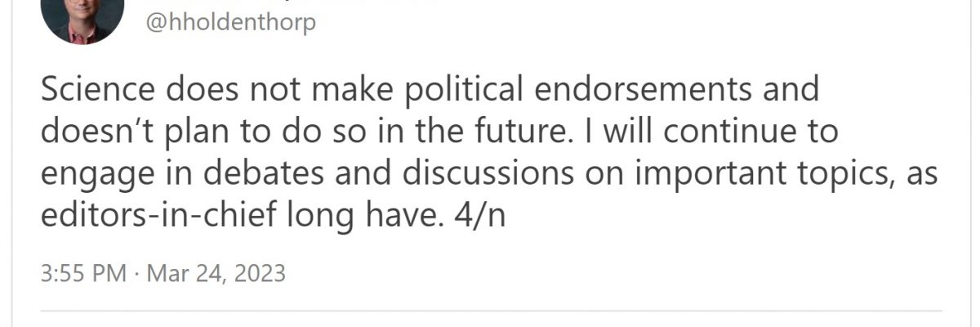Open the author's profile picture
The height and width of the screenshot is (327, 980).
coord(82,16)
